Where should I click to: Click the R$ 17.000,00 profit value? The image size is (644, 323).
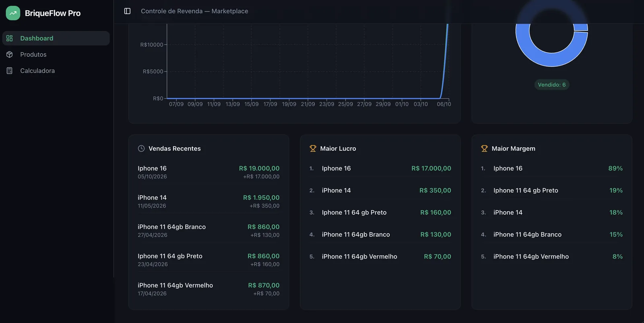[431, 168]
